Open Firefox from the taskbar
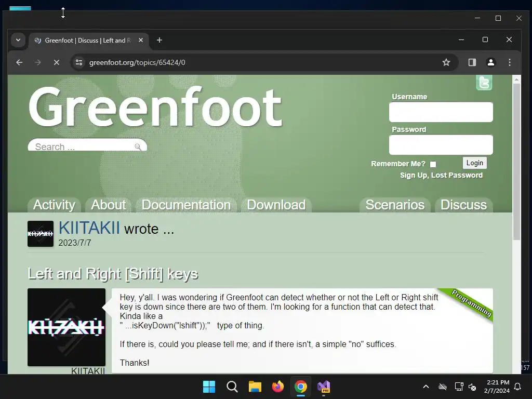532x399 pixels. tap(278, 387)
